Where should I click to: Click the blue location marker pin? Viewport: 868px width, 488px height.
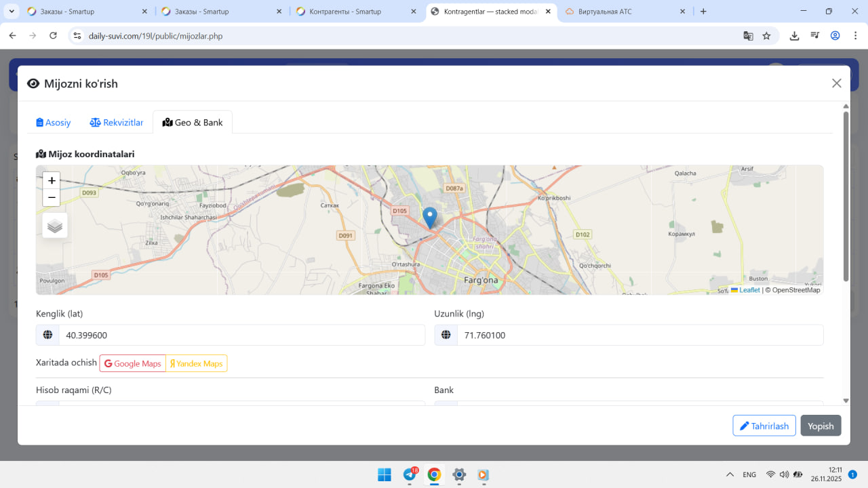click(429, 217)
